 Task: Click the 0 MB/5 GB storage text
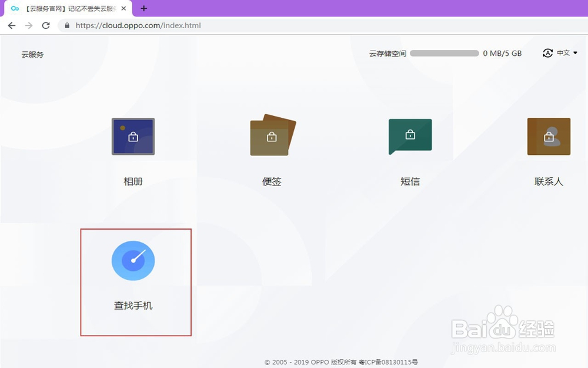pos(502,54)
